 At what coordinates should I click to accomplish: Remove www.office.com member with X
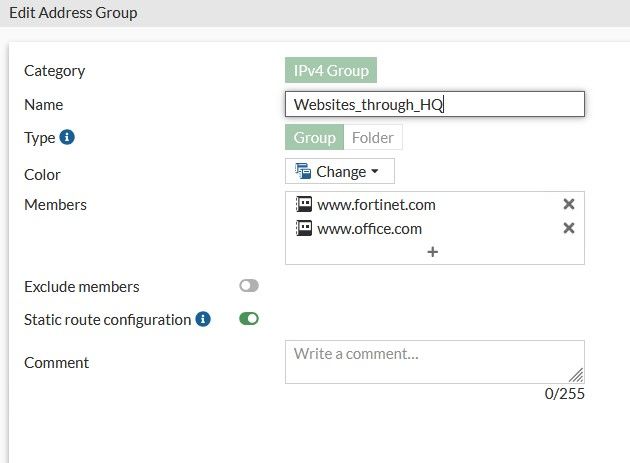(x=569, y=228)
